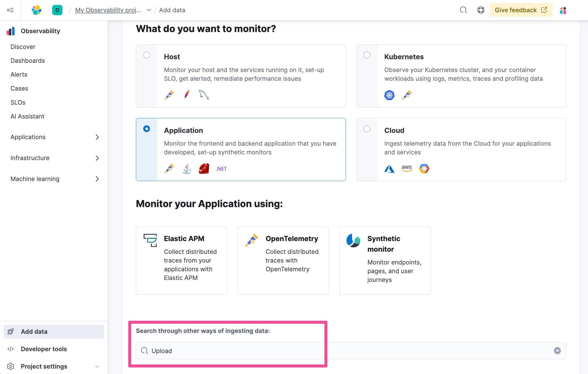
Task: Select the Application radio button
Action: [147, 129]
